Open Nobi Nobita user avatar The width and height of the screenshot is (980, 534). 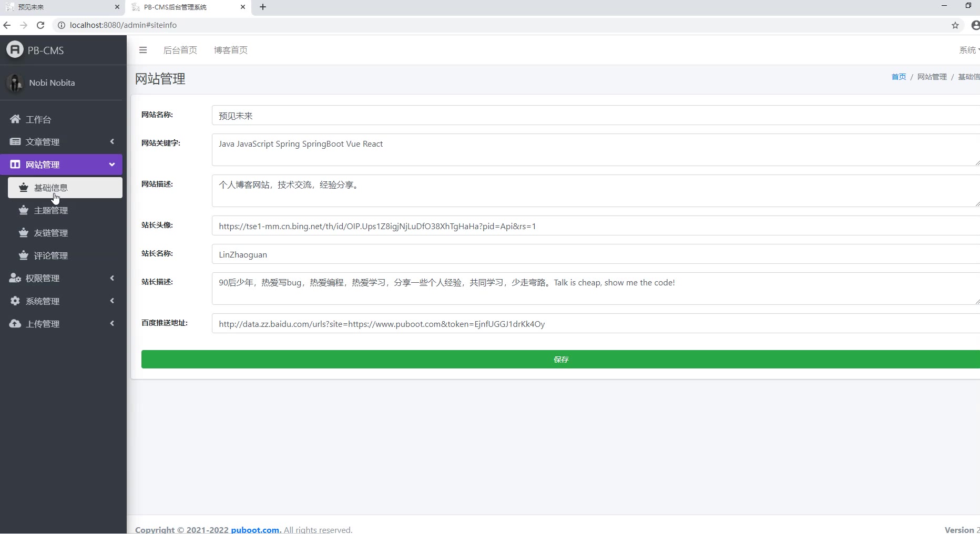[15, 83]
